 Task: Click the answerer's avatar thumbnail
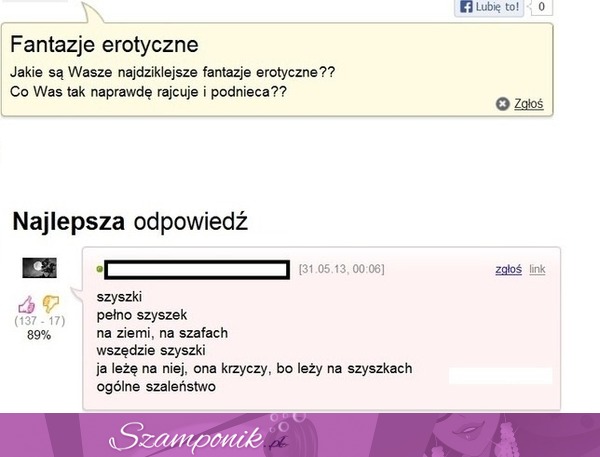[39, 268]
